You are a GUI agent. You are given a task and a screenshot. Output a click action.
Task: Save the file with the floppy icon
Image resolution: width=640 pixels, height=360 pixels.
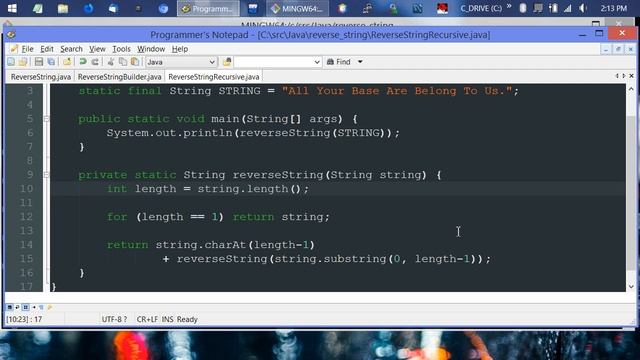click(x=39, y=62)
